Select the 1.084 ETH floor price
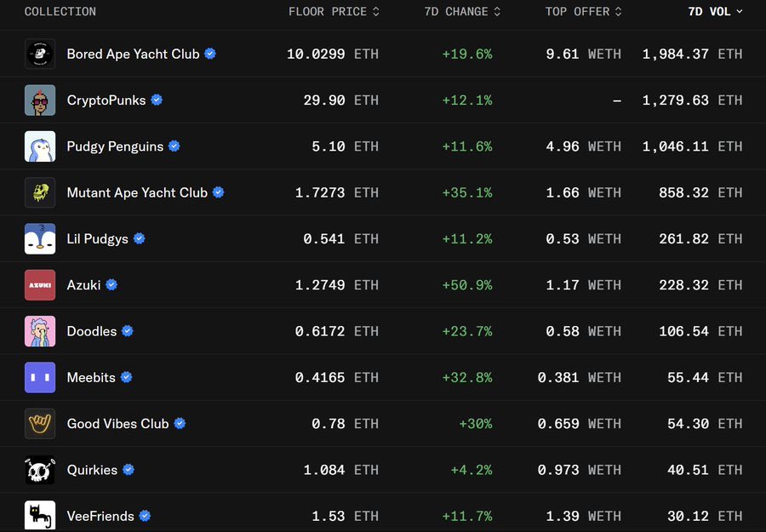766x532 pixels. [341, 470]
